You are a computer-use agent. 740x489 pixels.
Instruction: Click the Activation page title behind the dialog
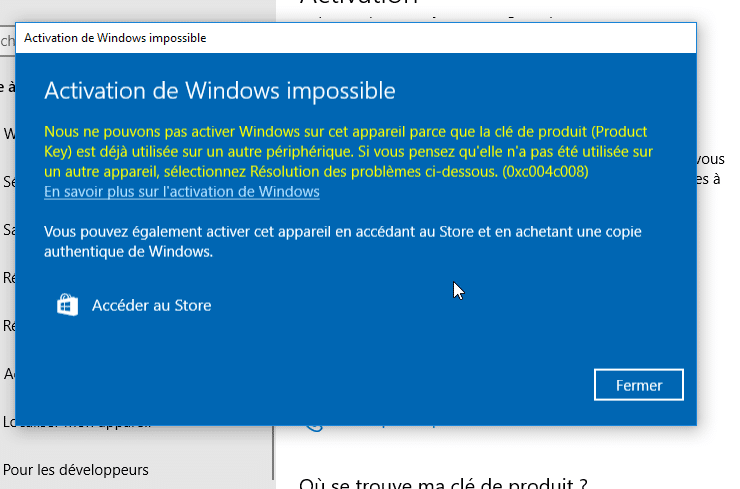(360, 4)
